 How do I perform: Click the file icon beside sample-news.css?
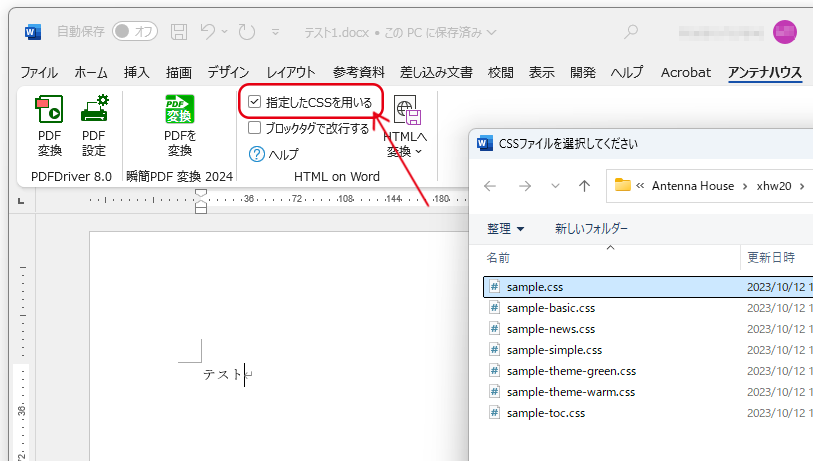(495, 328)
